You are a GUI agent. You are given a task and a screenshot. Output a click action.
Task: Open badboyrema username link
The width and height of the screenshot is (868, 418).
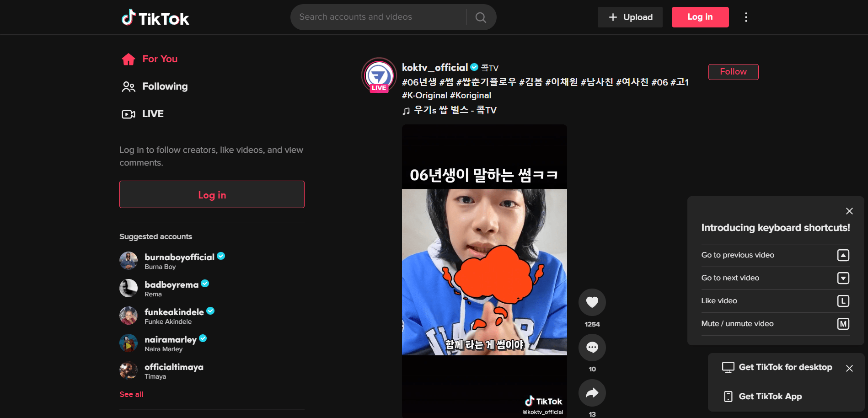click(171, 284)
